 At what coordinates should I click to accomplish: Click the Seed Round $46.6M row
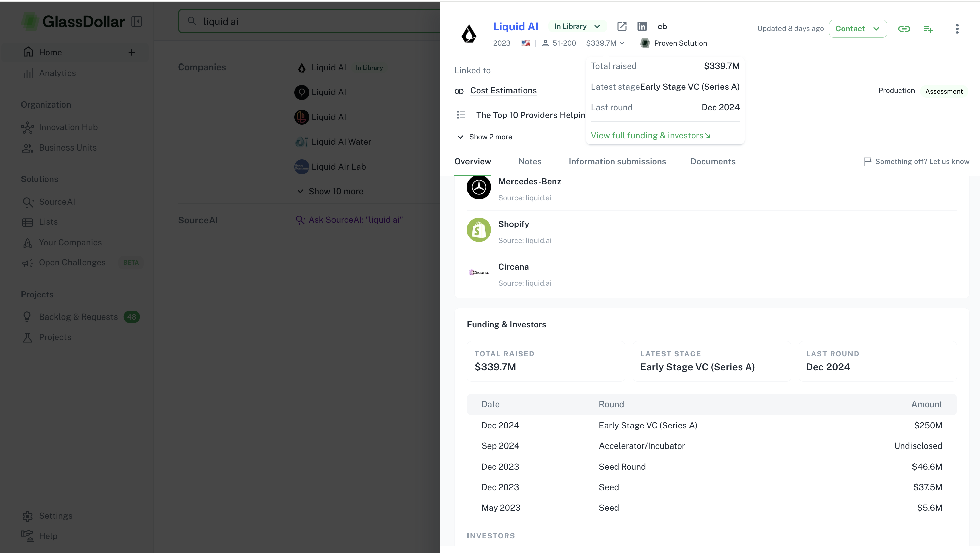point(711,467)
